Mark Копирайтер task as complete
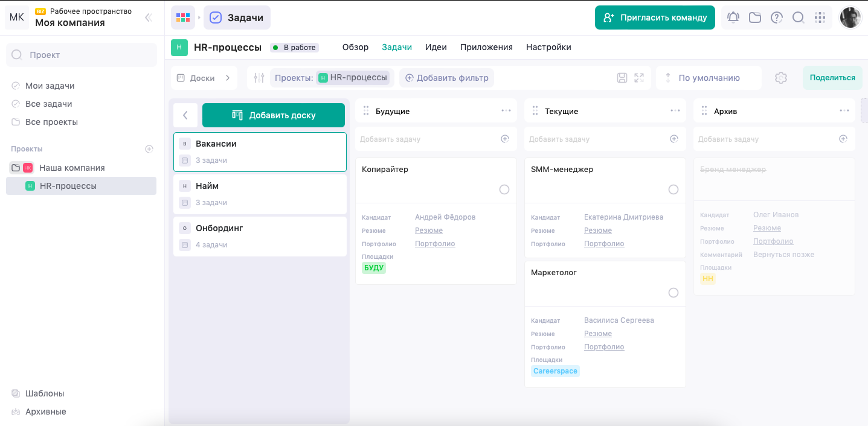Screen dimensions: 868x426 click(x=504, y=189)
